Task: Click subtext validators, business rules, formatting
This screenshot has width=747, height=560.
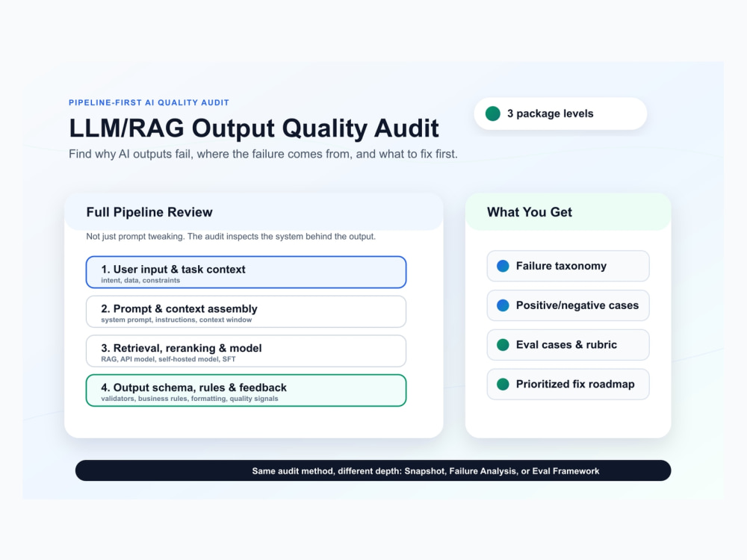Action: [190, 399]
